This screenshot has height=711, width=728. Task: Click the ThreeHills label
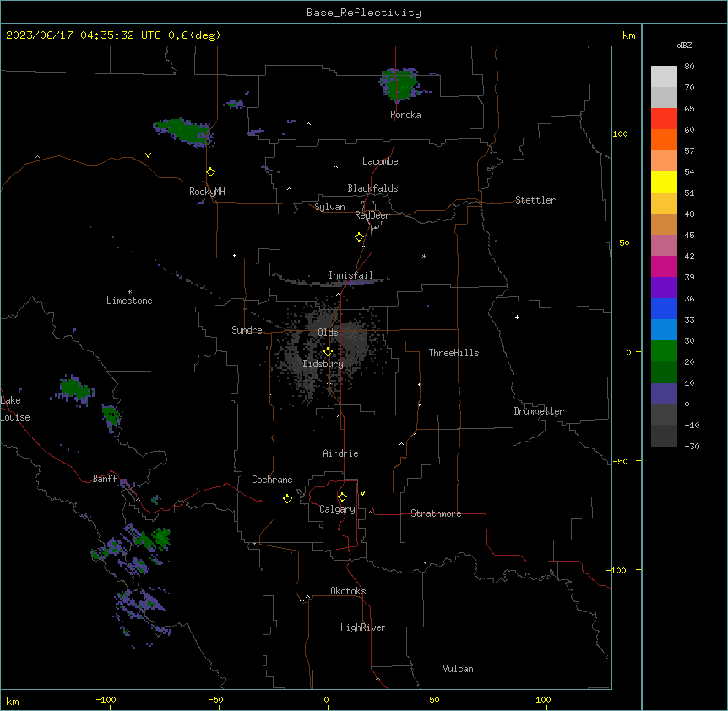tap(454, 353)
